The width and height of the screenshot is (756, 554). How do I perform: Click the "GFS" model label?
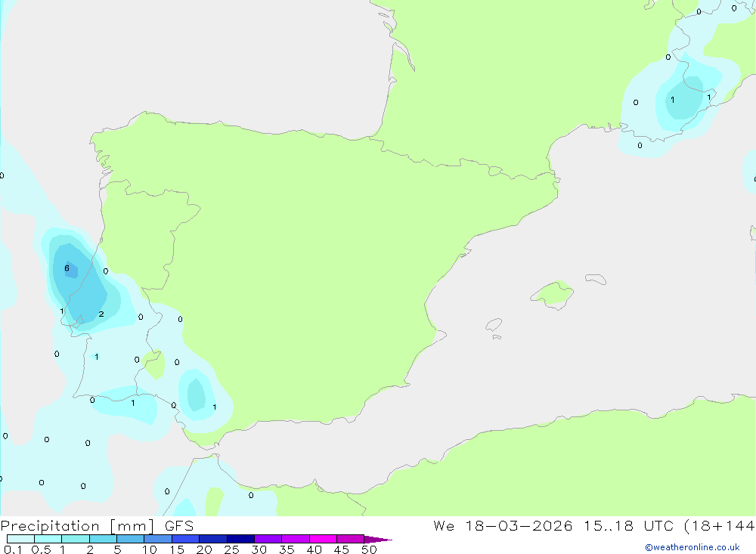pyautogui.click(x=179, y=525)
